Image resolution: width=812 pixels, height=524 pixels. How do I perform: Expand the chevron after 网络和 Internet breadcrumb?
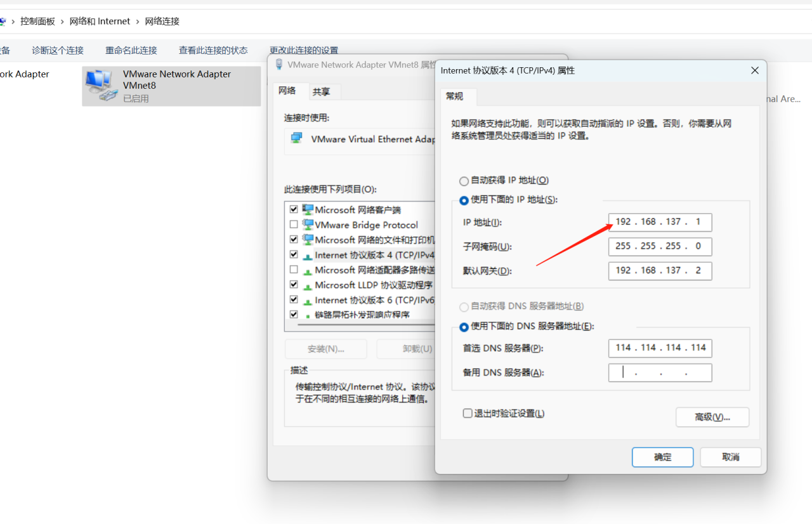pyautogui.click(x=138, y=22)
